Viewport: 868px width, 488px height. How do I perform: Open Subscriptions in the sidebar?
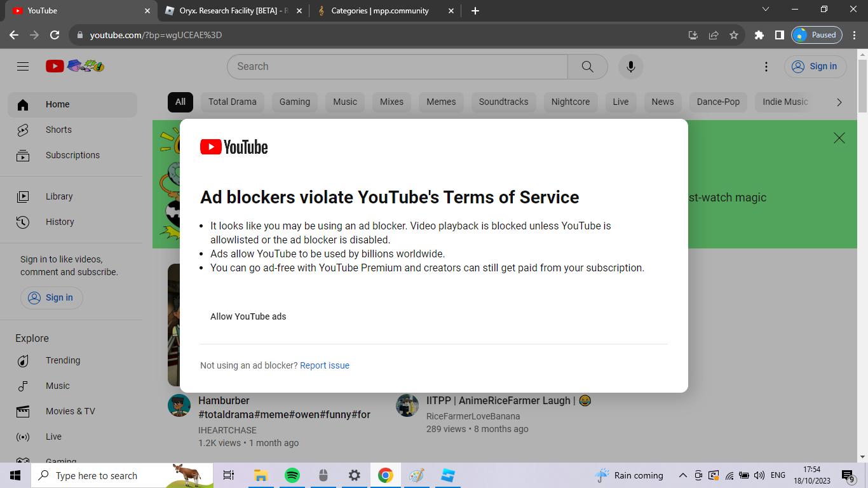coord(72,155)
